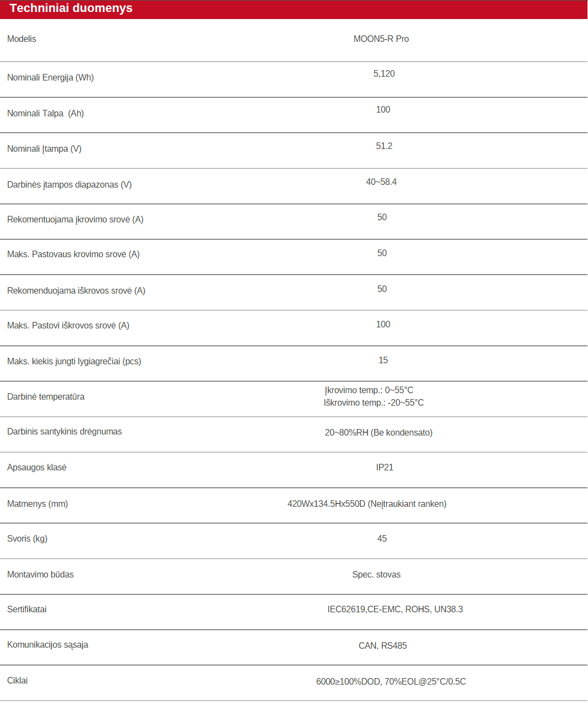Select the 100 max discharge current value
This screenshot has width=588, height=708.
point(383,325)
